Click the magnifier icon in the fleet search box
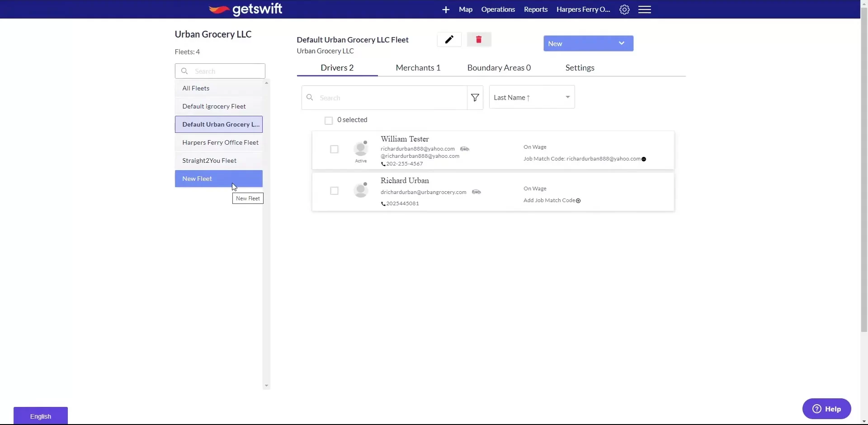Viewport: 868px width, 425px height. (x=184, y=71)
